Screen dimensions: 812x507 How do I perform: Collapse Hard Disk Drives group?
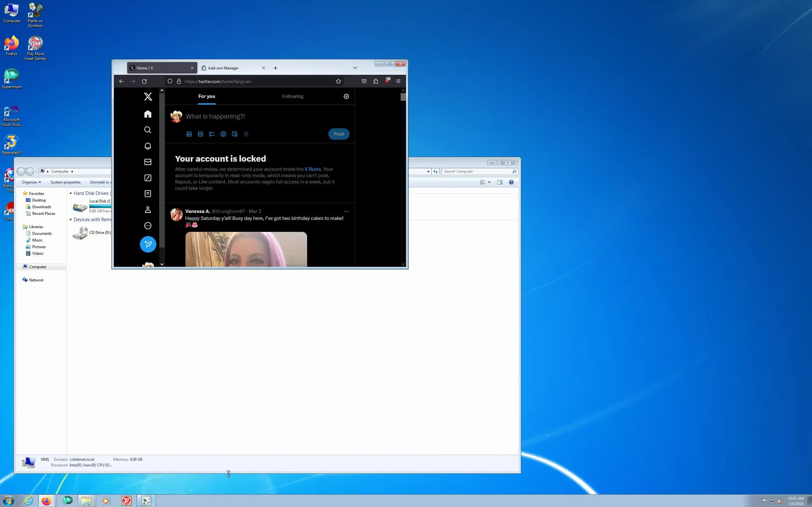tap(70, 194)
